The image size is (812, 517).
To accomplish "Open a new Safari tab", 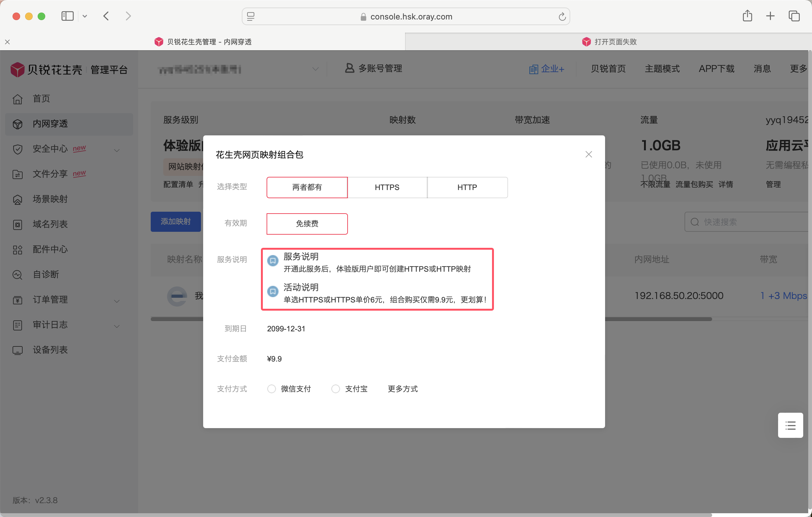I will (x=770, y=16).
